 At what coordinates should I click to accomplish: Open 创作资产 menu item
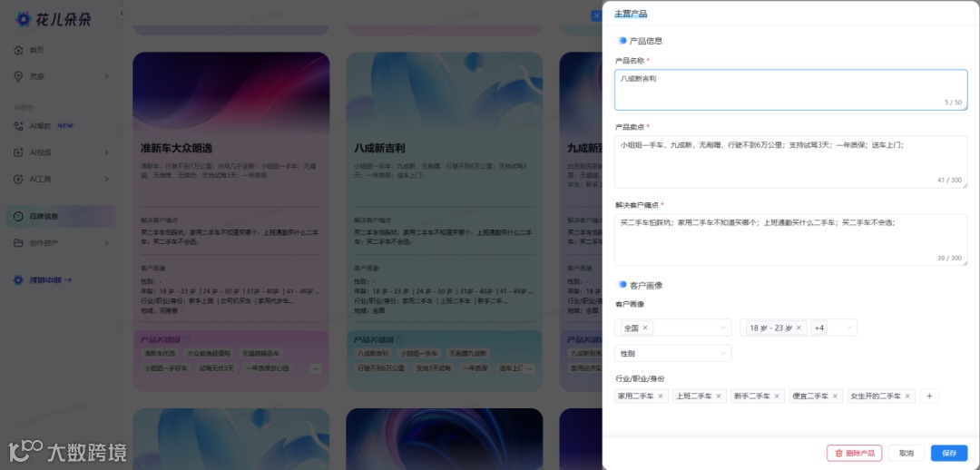point(61,242)
